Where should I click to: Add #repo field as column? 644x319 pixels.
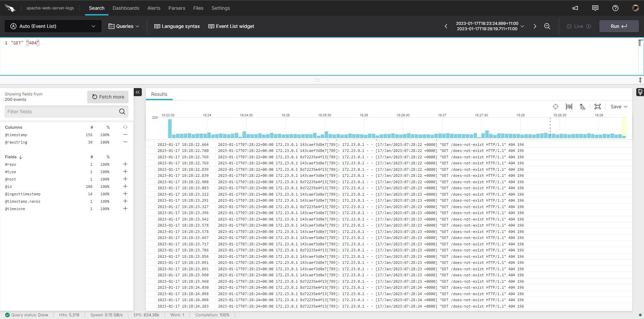click(125, 164)
